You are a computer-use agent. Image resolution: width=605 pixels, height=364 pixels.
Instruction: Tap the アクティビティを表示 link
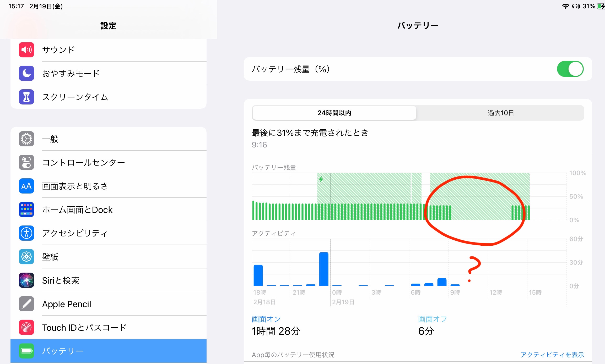pos(552,355)
